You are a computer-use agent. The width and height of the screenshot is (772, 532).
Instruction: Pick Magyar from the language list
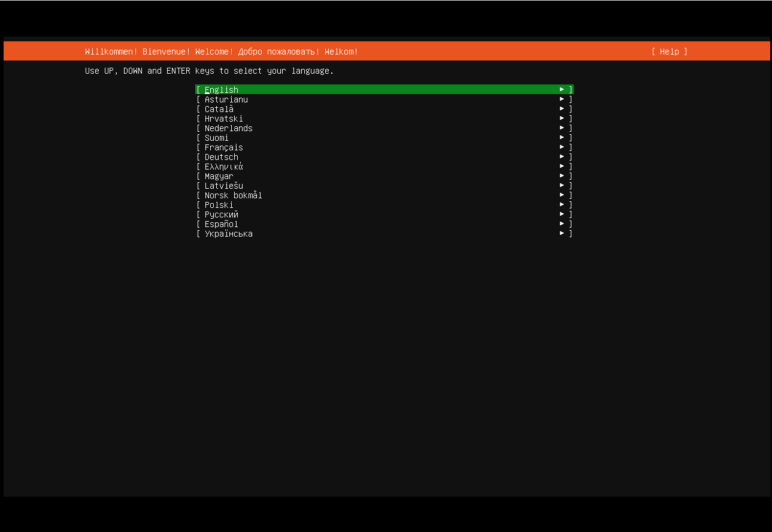click(219, 176)
